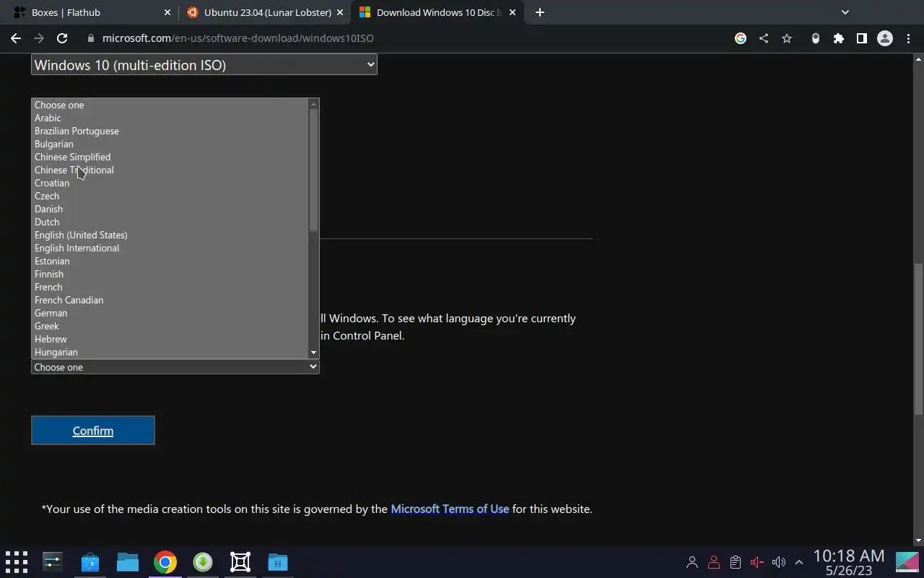This screenshot has width=924, height=578.
Task: Click the browser forward arrow
Action: point(39,38)
